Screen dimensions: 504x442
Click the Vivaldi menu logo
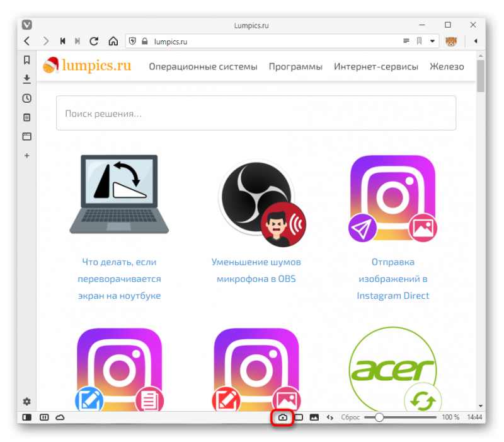pyautogui.click(x=27, y=25)
